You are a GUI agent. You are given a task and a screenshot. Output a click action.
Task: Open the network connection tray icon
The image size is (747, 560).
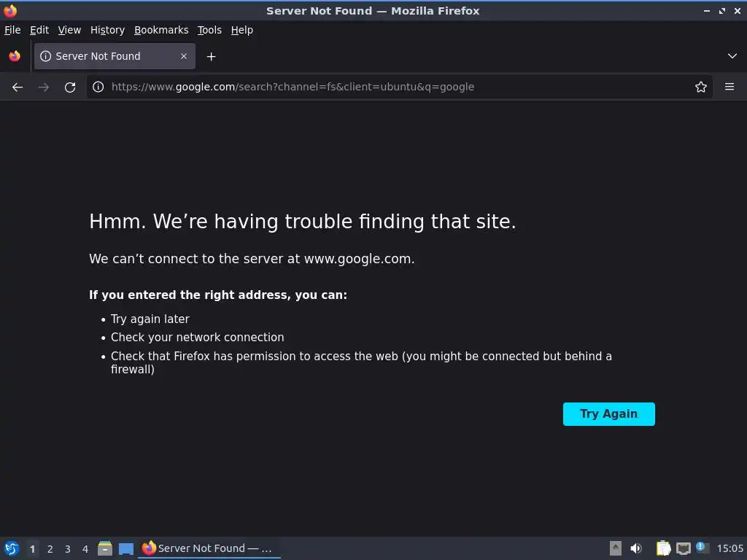pyautogui.click(x=684, y=548)
